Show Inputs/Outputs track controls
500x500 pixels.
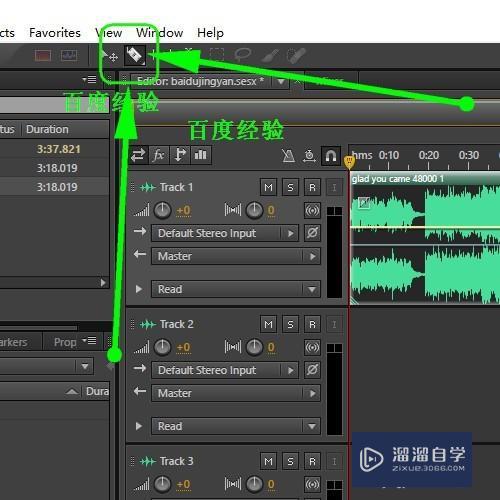[x=138, y=155]
